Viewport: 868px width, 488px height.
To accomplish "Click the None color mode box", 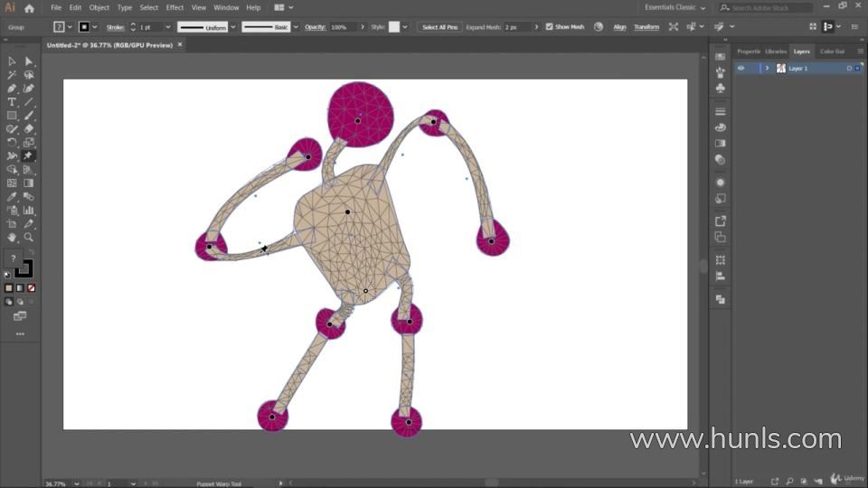I will [x=32, y=288].
